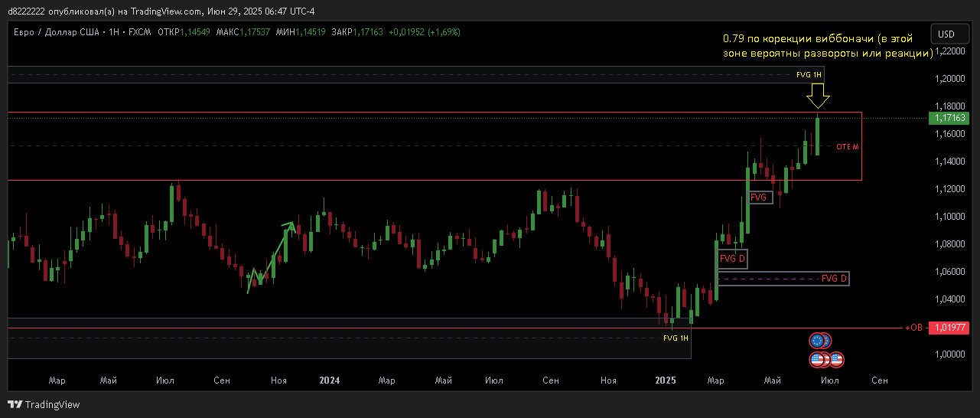The height and width of the screenshot is (418, 980).
Task: Click the publisher line 'd8222222 опубликовал(а)'
Action: pyautogui.click(x=60, y=11)
